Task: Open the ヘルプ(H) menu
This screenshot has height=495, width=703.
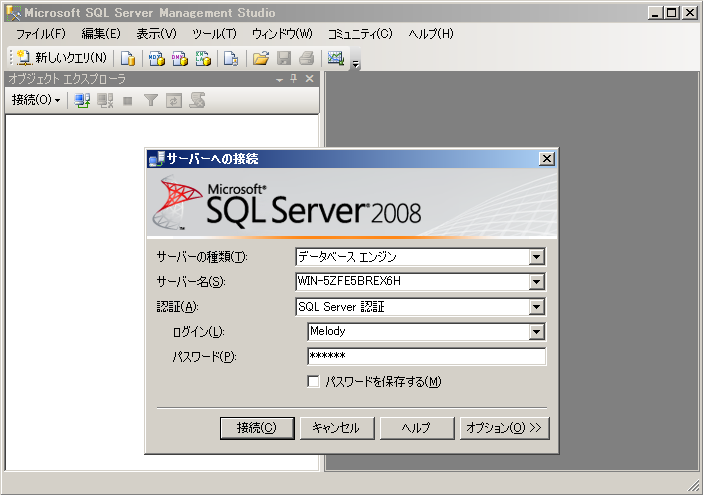Action: click(x=431, y=34)
